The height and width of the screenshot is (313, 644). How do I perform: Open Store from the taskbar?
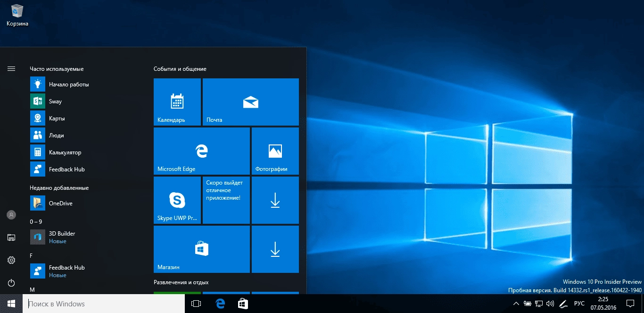[243, 304]
